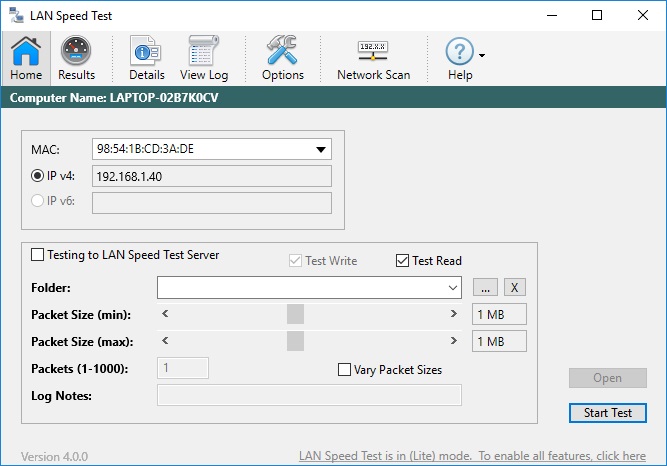This screenshot has height=466, width=667.
Task: Open the Home toolbar icon
Action: tap(26, 58)
